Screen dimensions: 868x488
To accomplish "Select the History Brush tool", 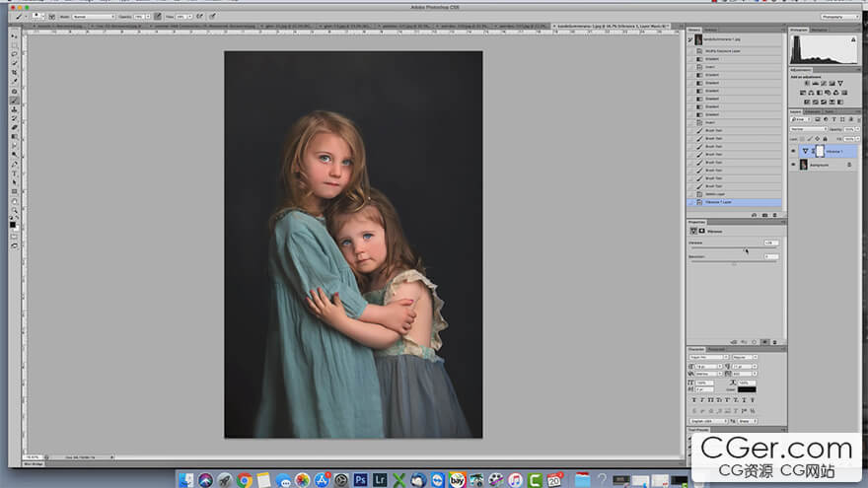I will coord(15,118).
